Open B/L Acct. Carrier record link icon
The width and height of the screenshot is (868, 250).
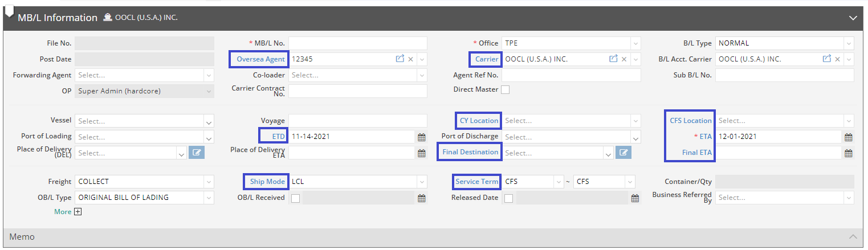(x=826, y=59)
